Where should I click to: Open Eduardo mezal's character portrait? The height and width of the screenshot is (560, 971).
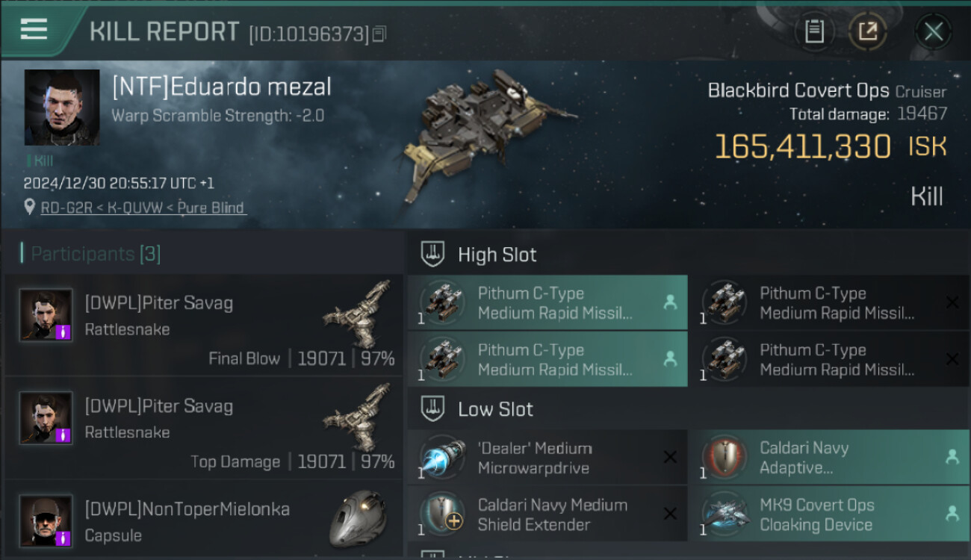pos(62,108)
